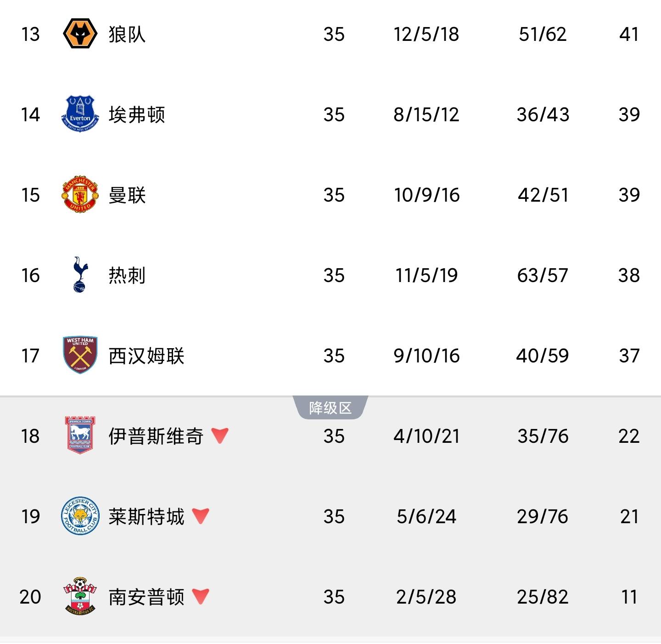This screenshot has width=661, height=644.
Task: Select the Southampton club crest
Action: (80, 597)
